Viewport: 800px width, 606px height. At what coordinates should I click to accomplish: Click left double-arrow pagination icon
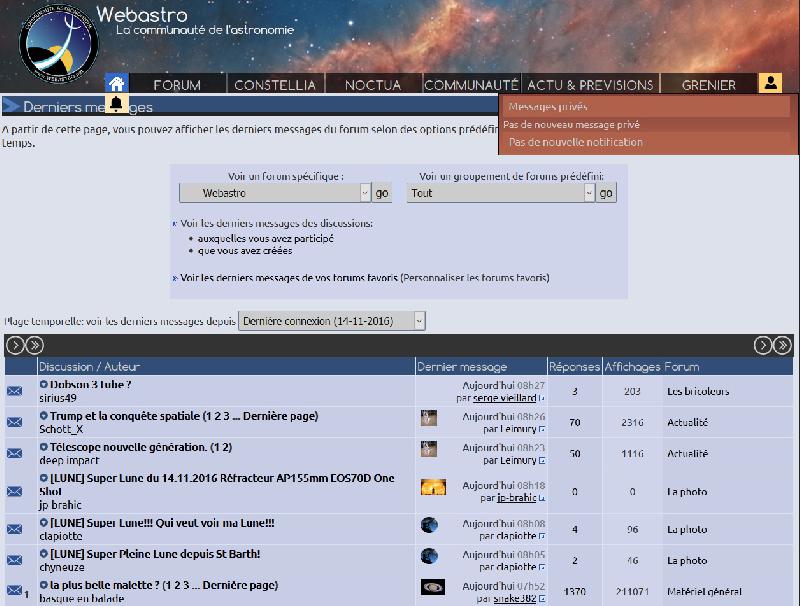[35, 345]
